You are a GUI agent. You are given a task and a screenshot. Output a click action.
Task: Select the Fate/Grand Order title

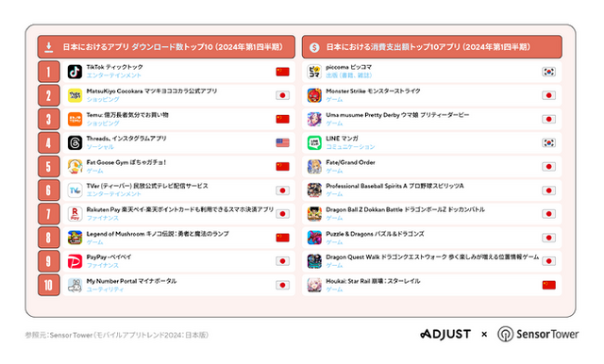350,162
